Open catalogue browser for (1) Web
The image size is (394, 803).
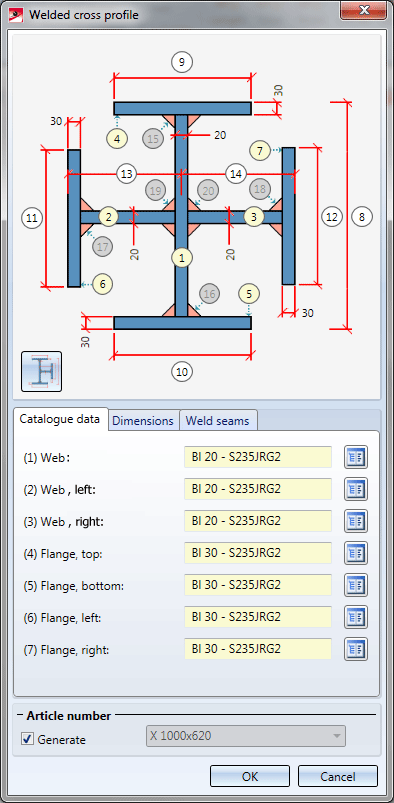(356, 457)
